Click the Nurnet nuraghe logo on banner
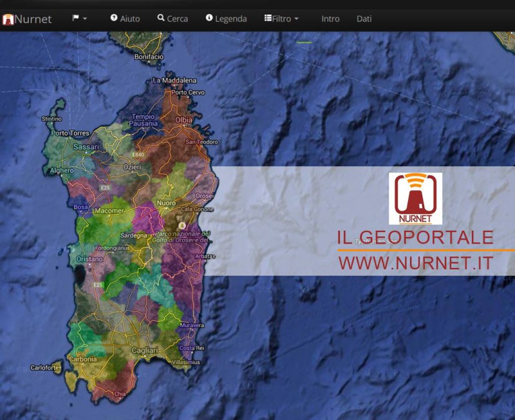The height and width of the screenshot is (420, 515). tap(415, 198)
